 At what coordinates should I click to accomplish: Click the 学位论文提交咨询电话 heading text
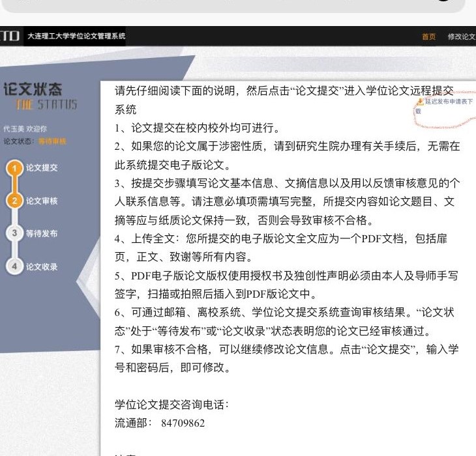[171, 405]
